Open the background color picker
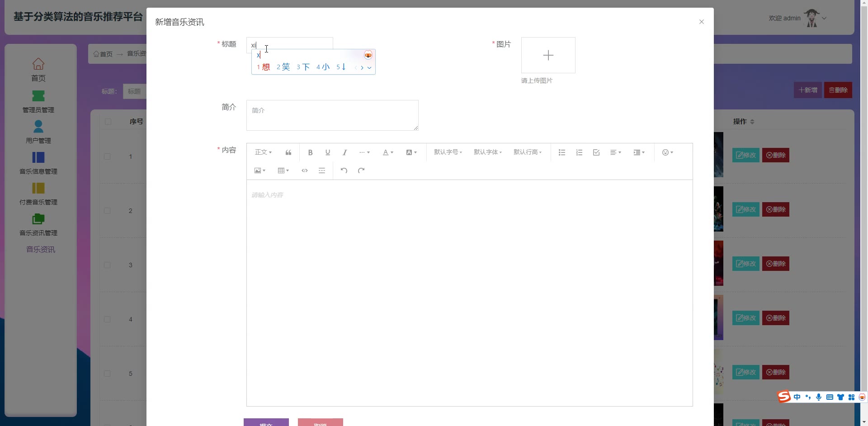868x426 pixels. click(411, 152)
